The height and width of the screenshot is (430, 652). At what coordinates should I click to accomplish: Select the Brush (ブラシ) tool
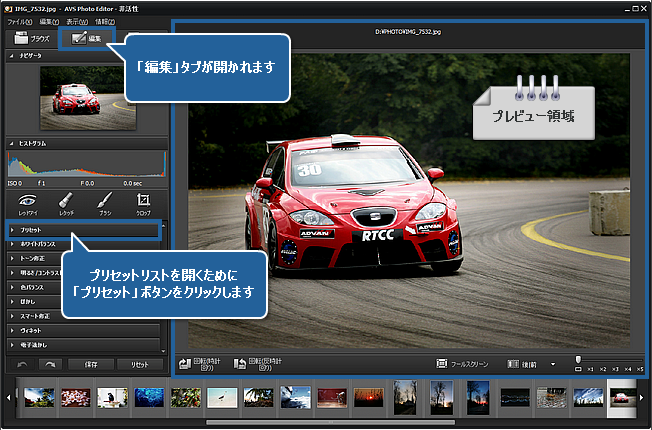[x=104, y=203]
